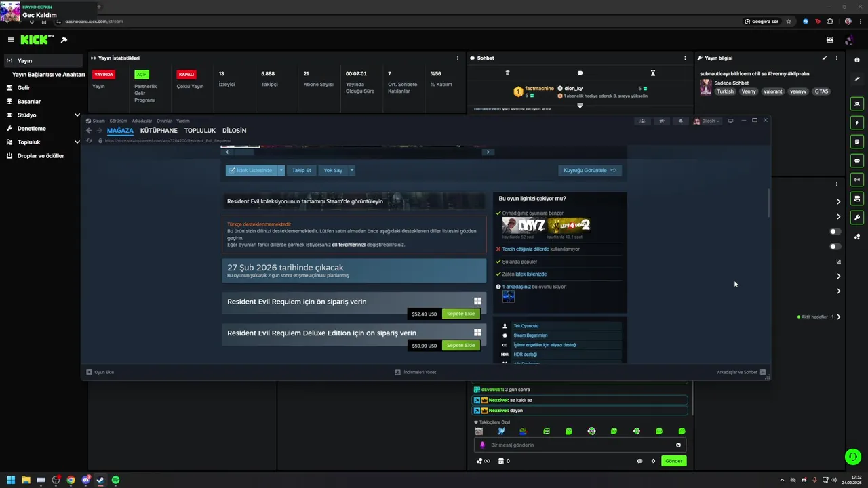Open Yayın bilgisi three-dot menu
868x488 pixels.
point(837,58)
